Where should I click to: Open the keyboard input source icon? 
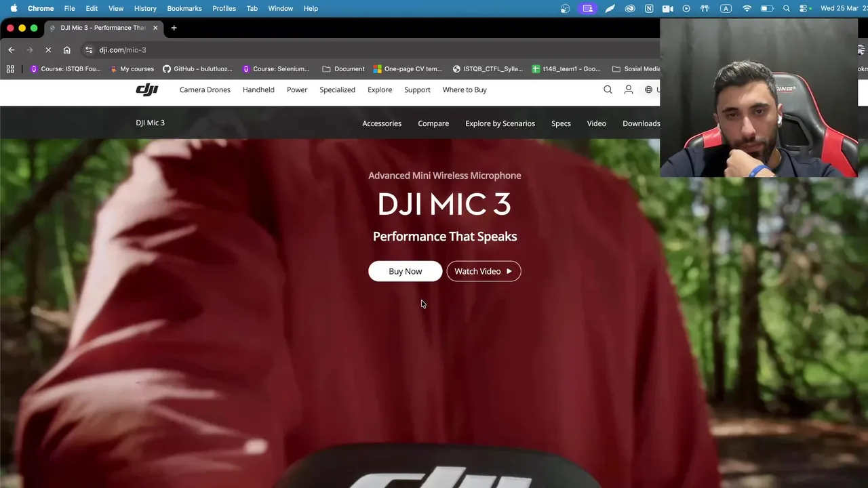tap(726, 8)
